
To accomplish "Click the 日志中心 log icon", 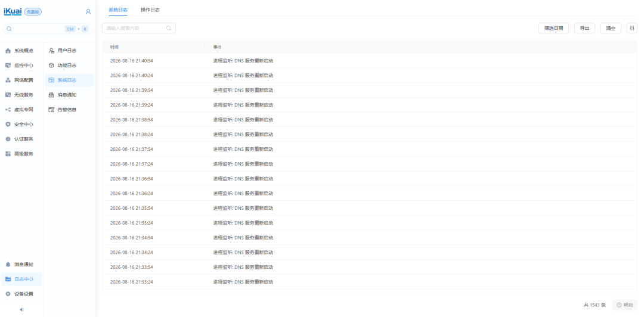I will [8, 279].
